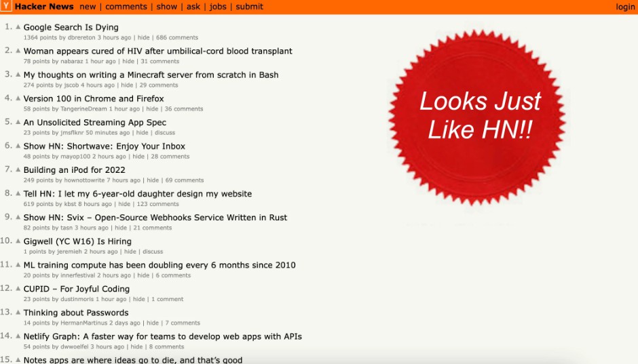638x364 pixels.
Task: Go to the jobs section
Action: click(x=218, y=7)
